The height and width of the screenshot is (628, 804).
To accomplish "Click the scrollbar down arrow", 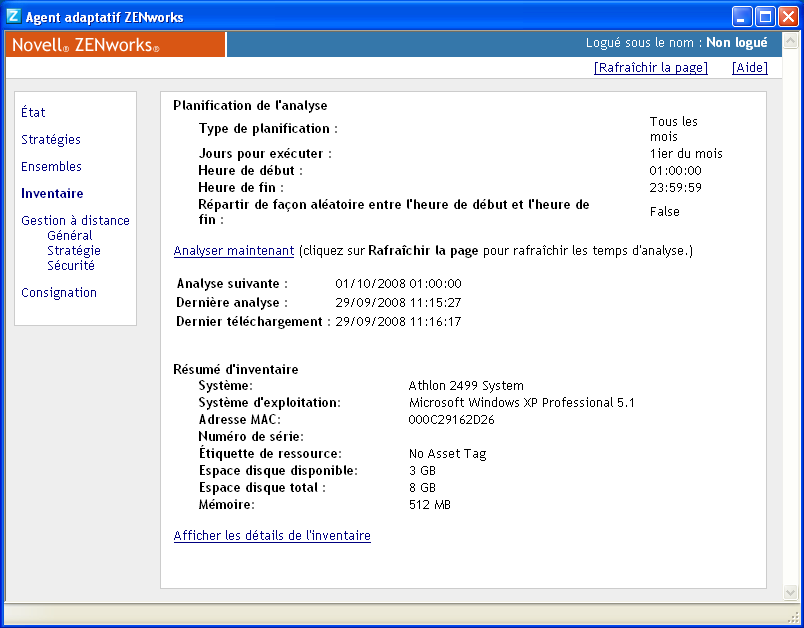I will (x=790, y=593).
